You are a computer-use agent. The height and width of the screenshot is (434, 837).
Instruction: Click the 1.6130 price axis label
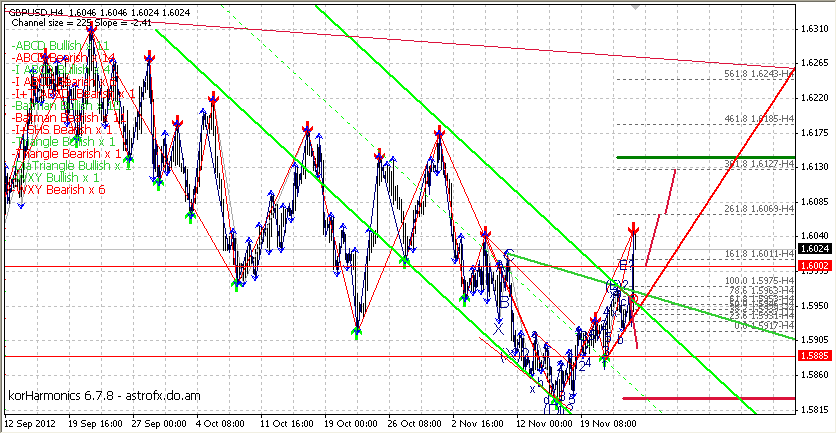click(x=815, y=167)
